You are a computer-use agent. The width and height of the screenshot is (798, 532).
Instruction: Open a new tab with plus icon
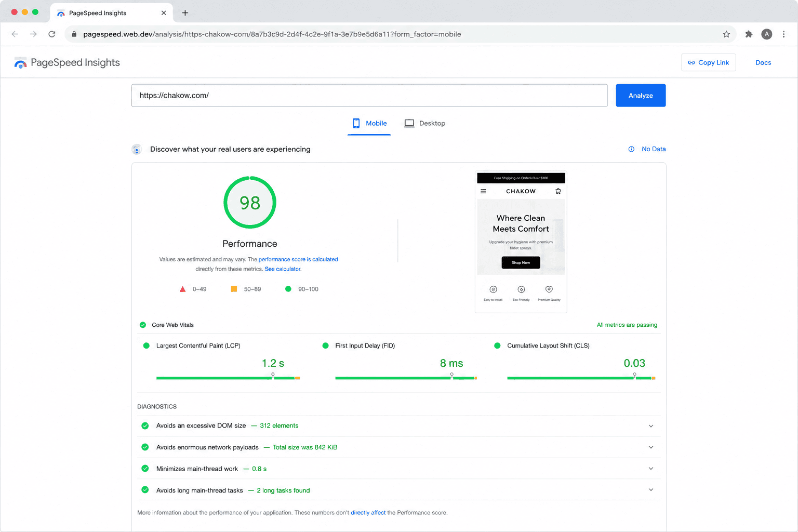point(185,13)
